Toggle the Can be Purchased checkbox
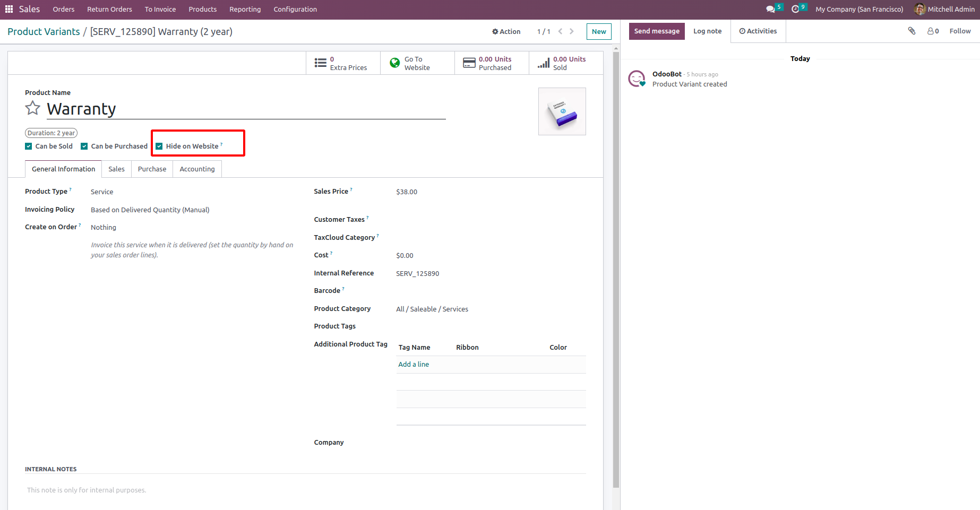This screenshot has width=980, height=510. pos(84,146)
